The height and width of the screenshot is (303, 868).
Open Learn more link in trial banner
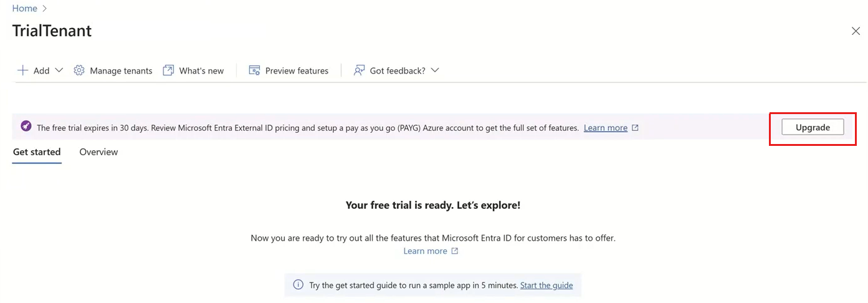(605, 128)
